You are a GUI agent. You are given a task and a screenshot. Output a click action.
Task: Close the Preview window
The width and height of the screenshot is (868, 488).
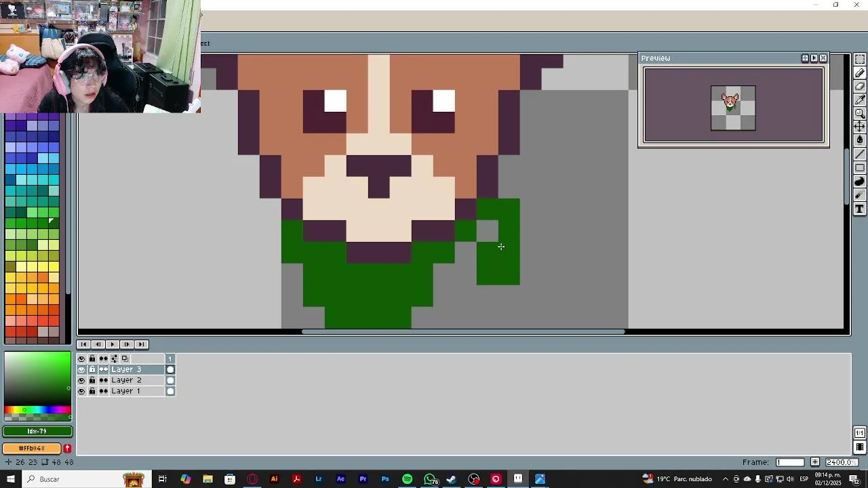[823, 58]
